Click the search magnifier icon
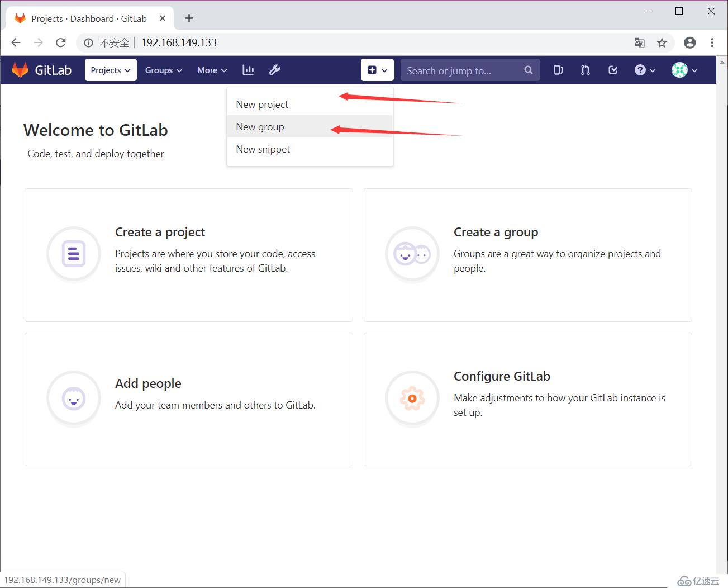Image resolution: width=728 pixels, height=588 pixels. 529,70
